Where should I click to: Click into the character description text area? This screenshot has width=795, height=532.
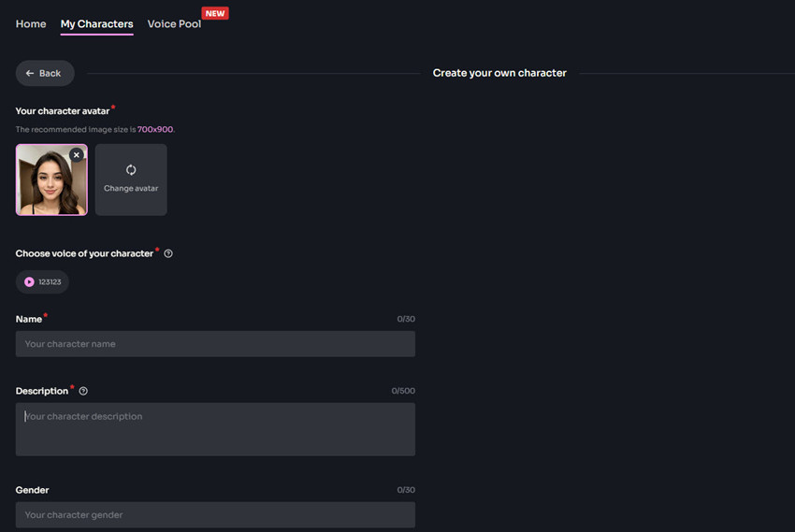215,429
